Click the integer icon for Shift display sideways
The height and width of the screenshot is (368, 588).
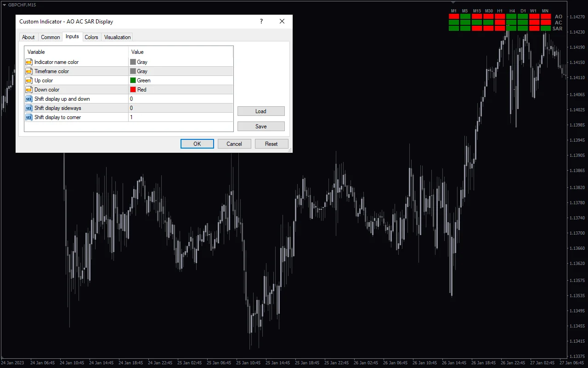[x=29, y=108]
